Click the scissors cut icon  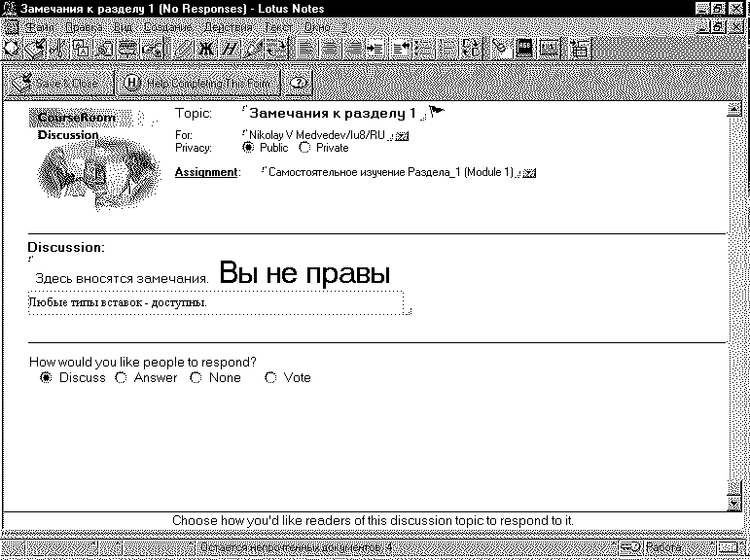click(58, 47)
